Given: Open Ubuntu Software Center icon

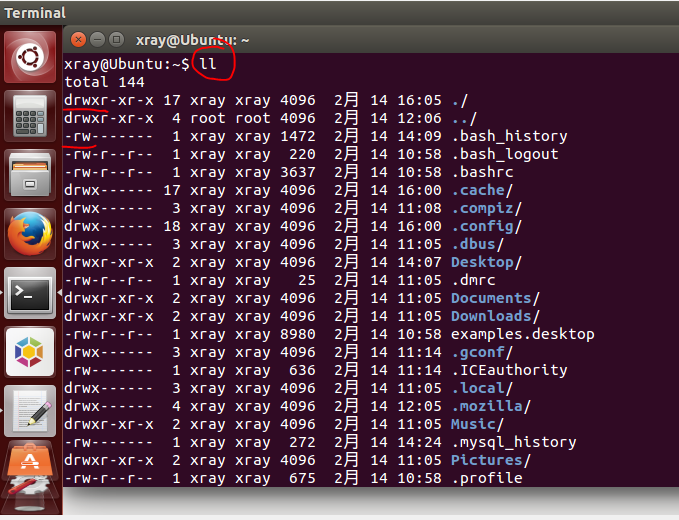Looking at the screenshot, I should point(30,460).
